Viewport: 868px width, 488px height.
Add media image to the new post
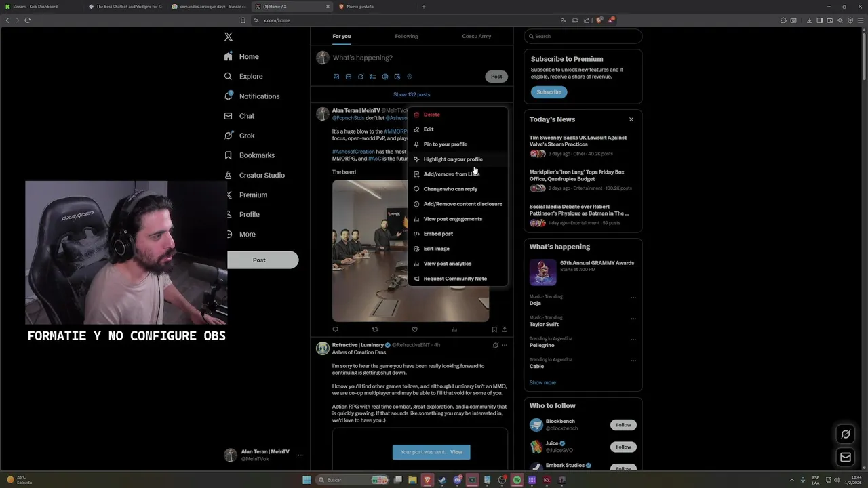336,77
